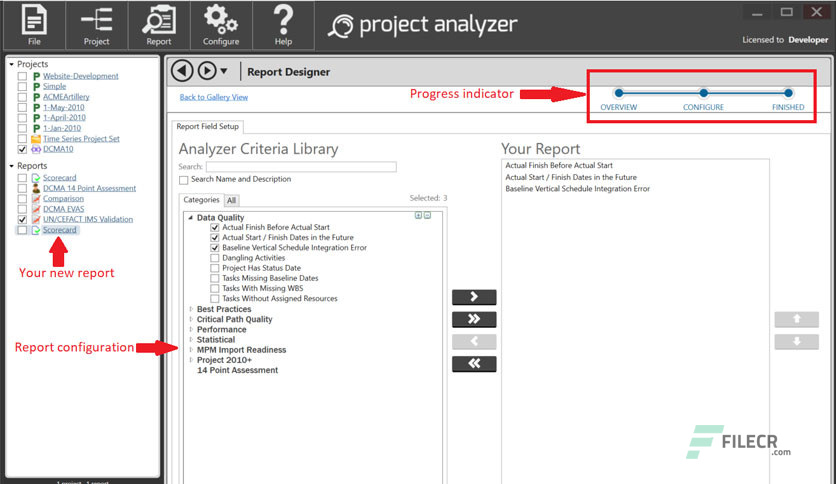
Task: Add selected criteria with single right arrow
Action: click(x=474, y=297)
